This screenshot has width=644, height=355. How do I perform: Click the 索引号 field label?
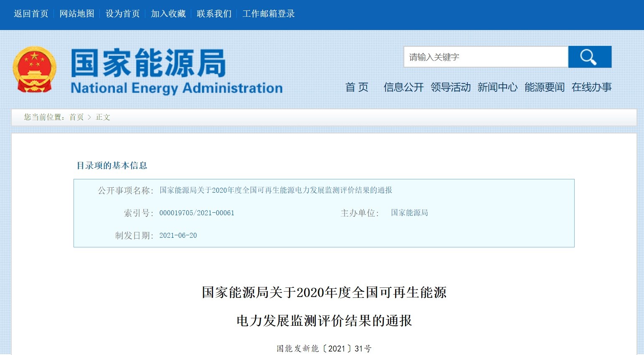pos(139,213)
